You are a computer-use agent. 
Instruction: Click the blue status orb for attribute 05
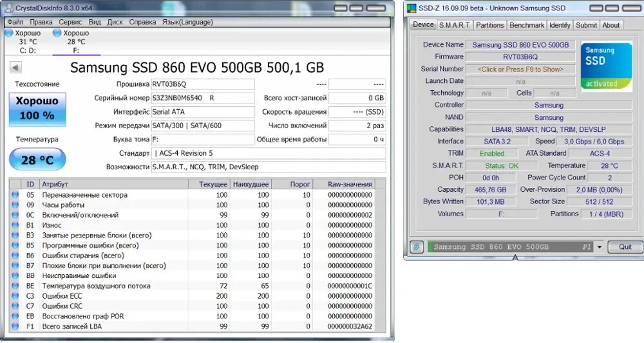pyautogui.click(x=15, y=195)
